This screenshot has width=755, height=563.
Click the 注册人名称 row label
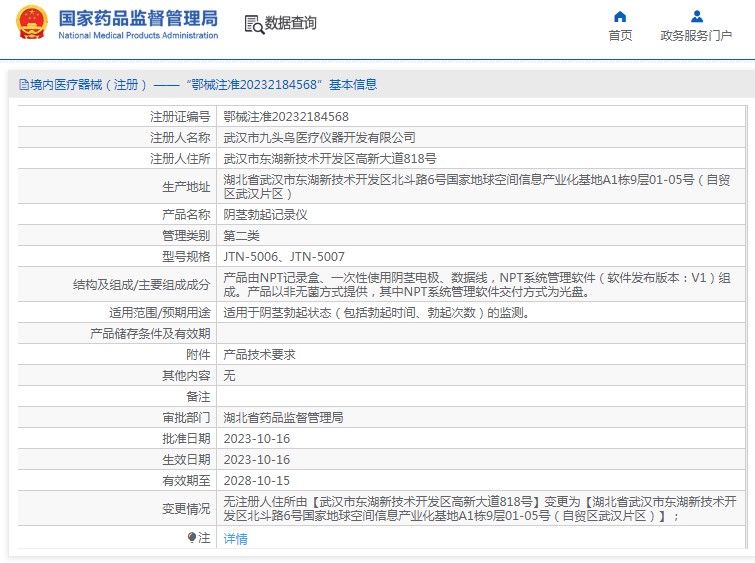pos(180,138)
